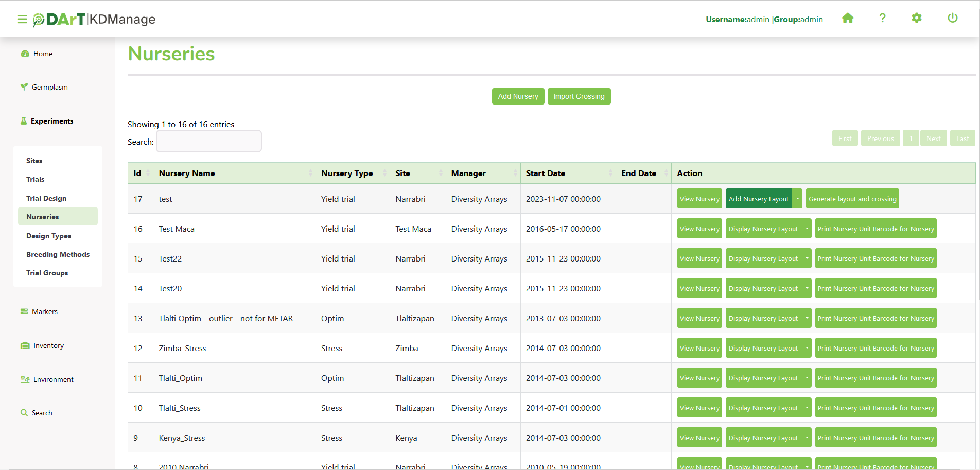Viewport: 980px width, 470px height.
Task: Click the Add Nursery button
Action: coord(518,97)
